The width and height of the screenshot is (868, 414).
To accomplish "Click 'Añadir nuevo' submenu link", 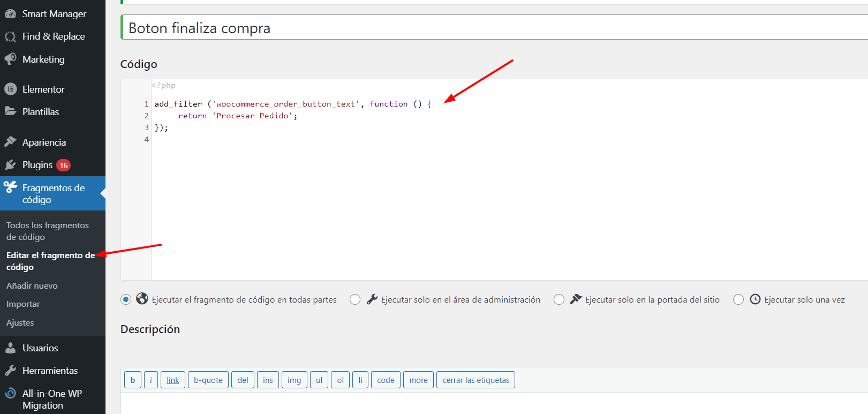I will [x=32, y=285].
